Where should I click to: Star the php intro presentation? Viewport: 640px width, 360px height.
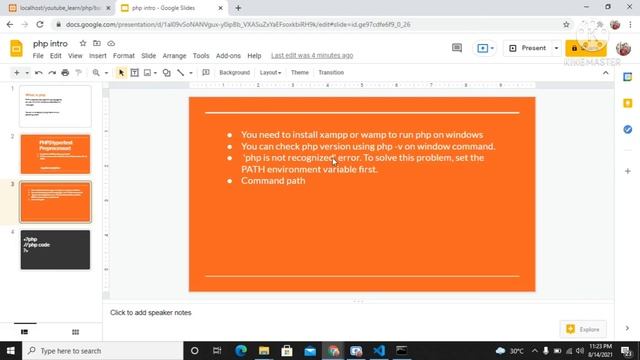(x=83, y=43)
